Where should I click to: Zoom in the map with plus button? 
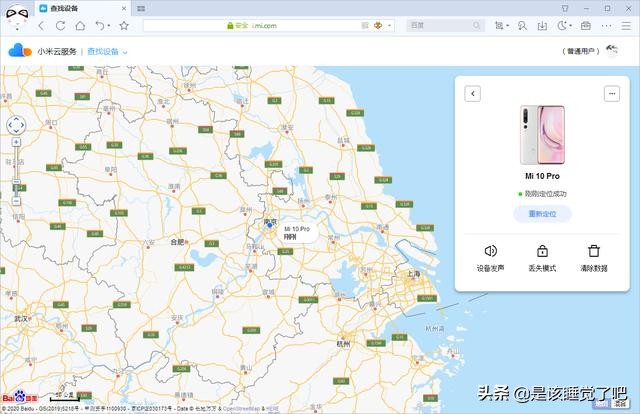(16, 142)
